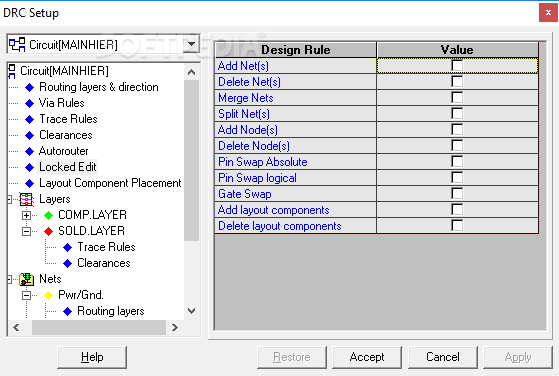Viewport: 559px width, 376px height.
Task: Click the blue diamond beside Via Rules
Action: (30, 103)
